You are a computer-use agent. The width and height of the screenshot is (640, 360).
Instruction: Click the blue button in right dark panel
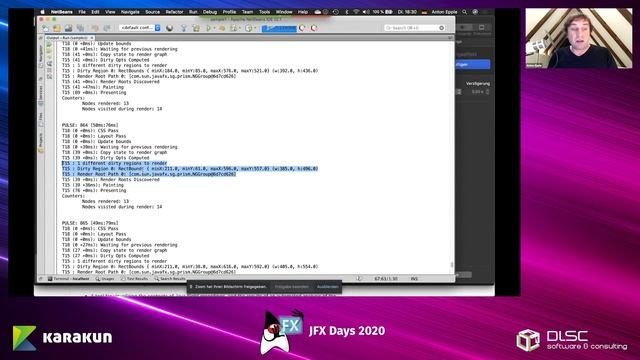point(473,64)
